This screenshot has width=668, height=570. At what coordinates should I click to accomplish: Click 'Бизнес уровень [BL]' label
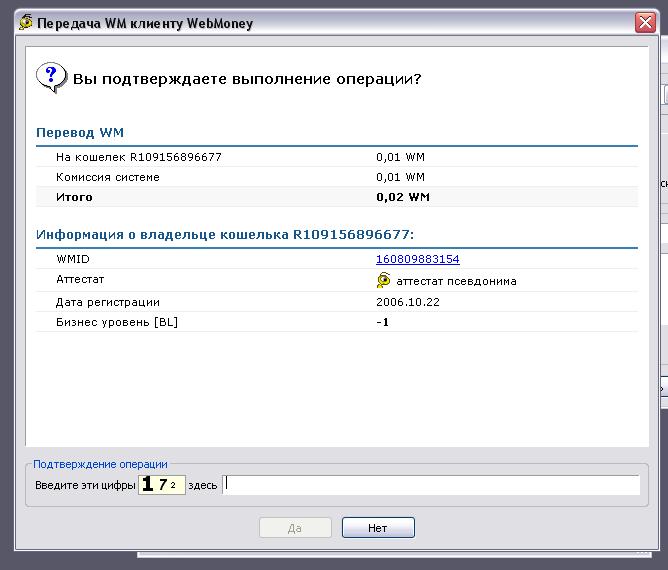(x=117, y=322)
